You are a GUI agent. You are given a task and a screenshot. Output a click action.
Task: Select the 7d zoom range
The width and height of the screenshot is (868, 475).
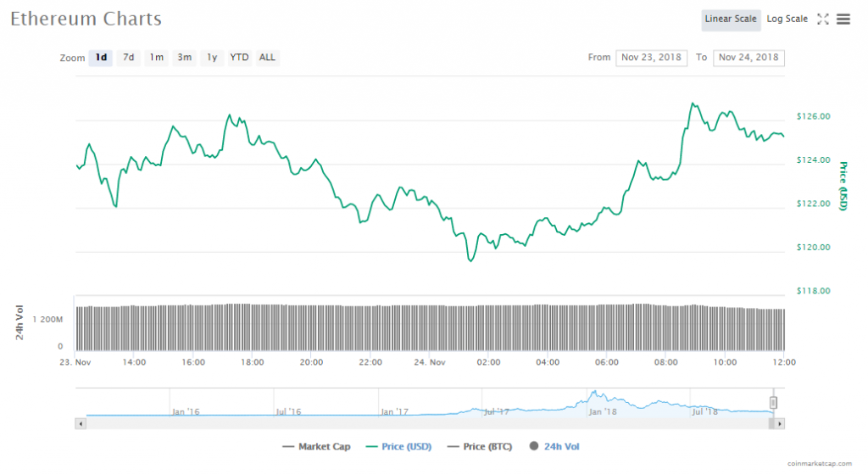pos(129,58)
